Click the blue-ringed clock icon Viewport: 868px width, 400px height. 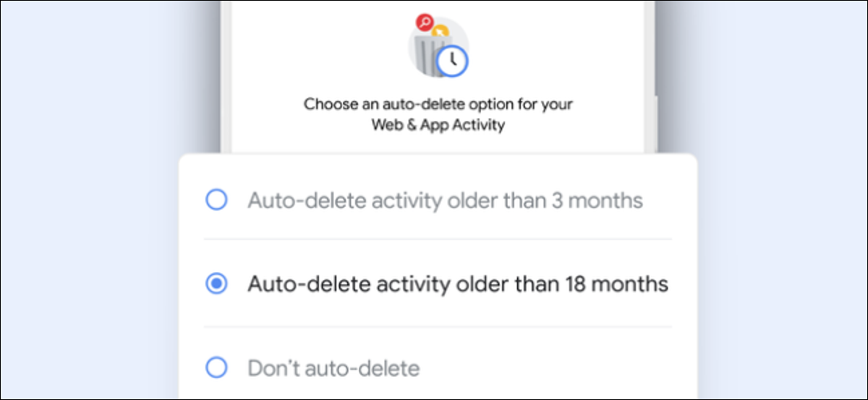[x=453, y=61]
